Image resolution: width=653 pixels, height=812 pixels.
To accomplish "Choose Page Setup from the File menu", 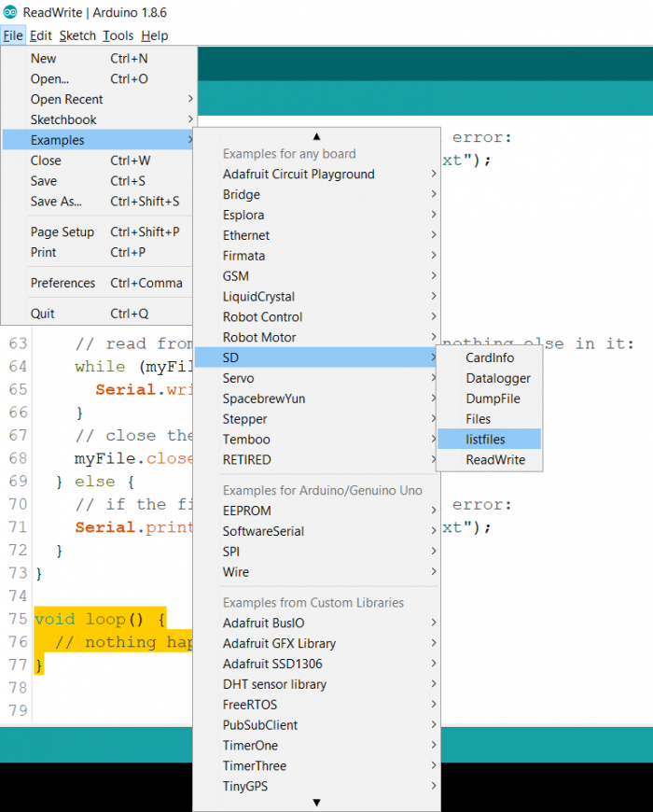I will (x=98, y=231).
